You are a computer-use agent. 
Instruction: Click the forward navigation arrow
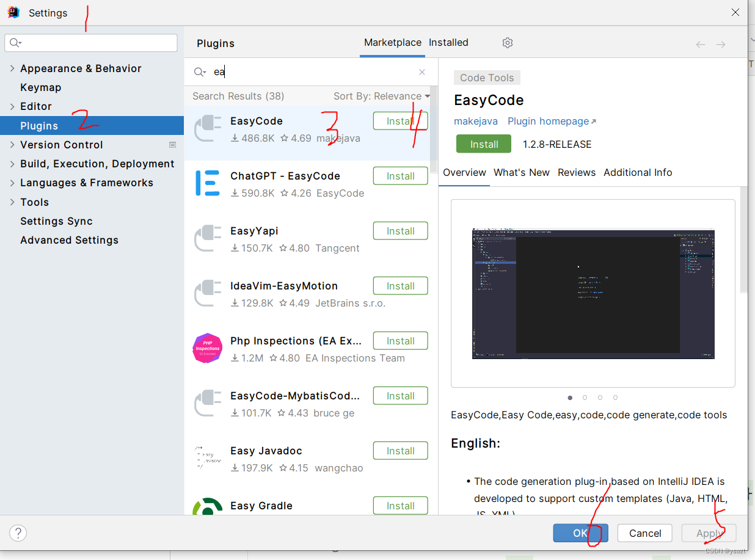[721, 44]
